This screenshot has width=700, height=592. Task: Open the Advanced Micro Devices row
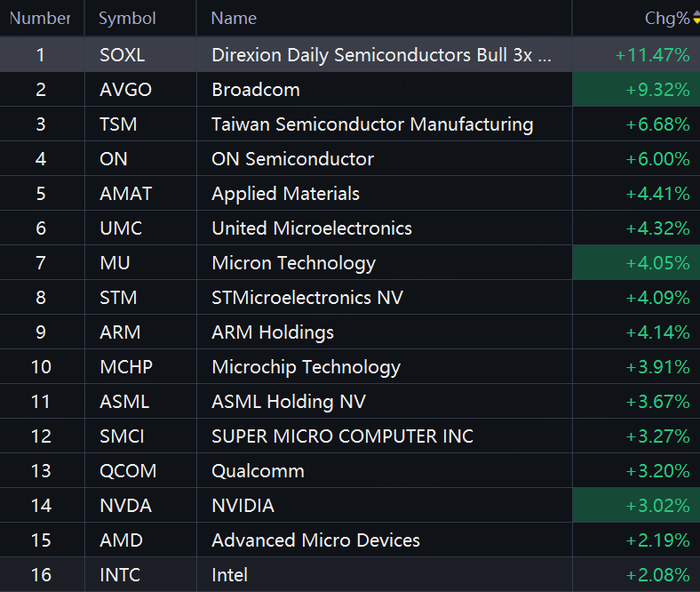point(350,540)
